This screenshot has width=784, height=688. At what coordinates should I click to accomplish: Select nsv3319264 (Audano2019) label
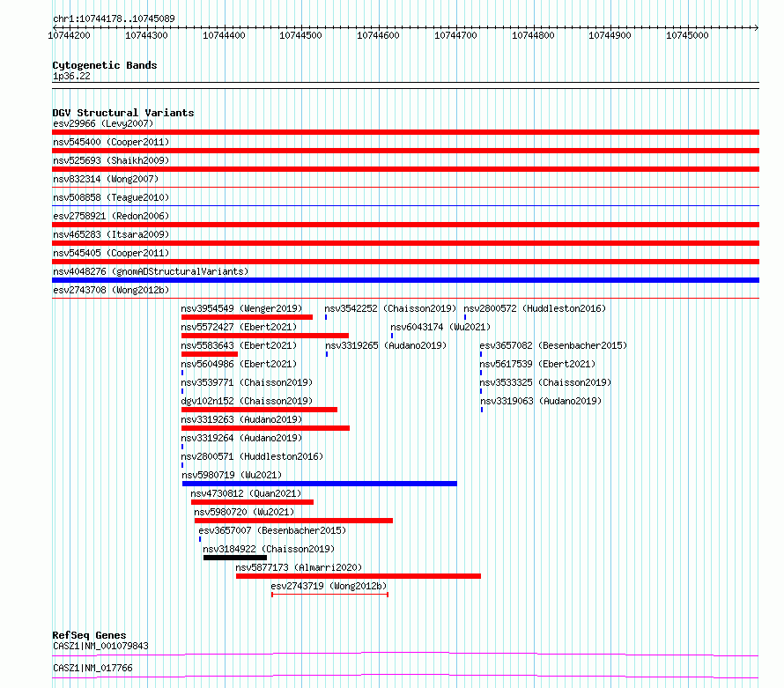(241, 438)
